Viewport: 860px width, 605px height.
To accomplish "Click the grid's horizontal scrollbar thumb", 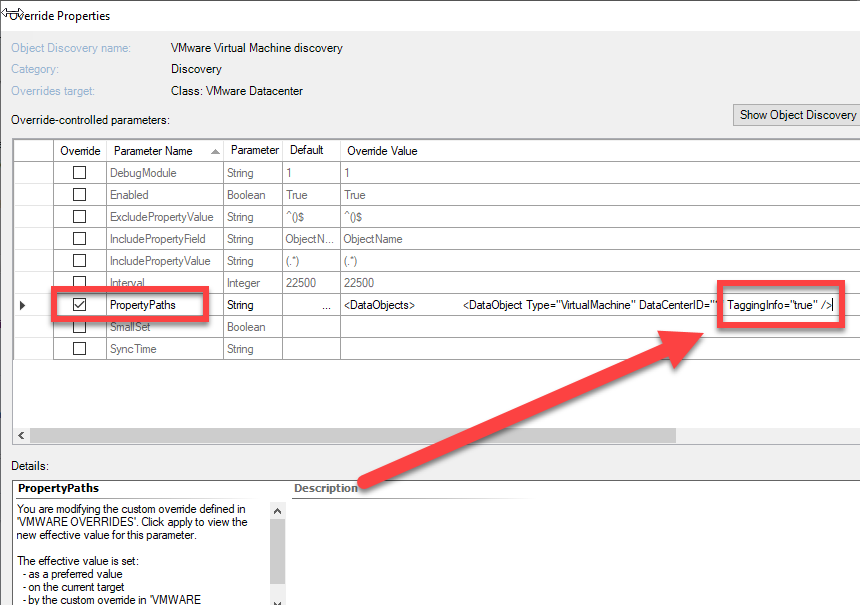I will (x=350, y=436).
